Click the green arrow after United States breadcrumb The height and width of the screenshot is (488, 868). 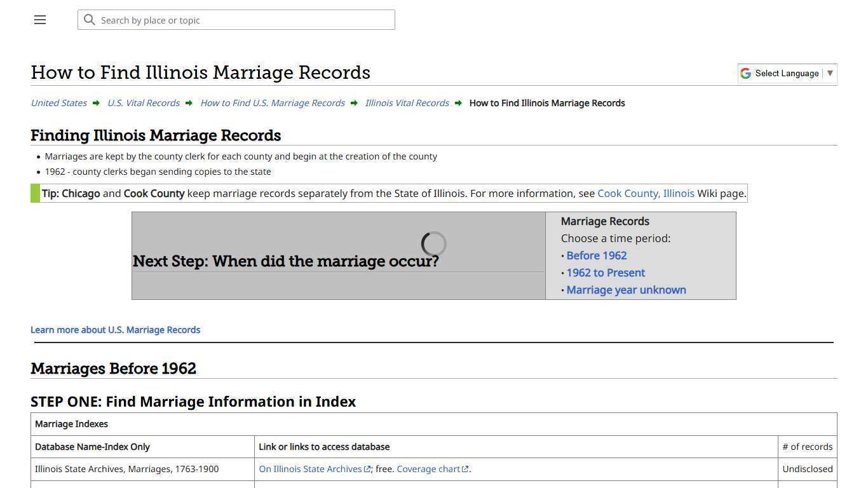click(95, 102)
